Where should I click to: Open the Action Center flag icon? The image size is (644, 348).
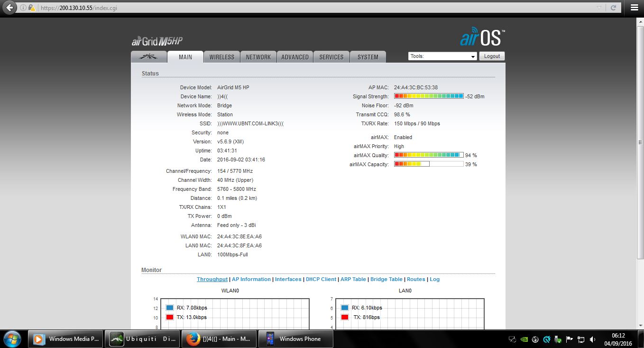(x=570, y=339)
